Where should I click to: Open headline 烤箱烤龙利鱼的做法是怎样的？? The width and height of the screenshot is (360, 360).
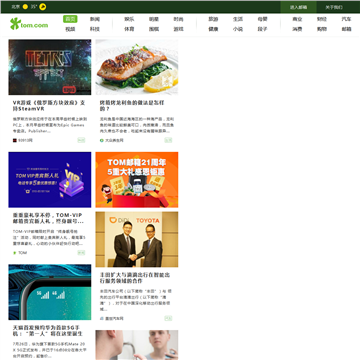point(132,106)
